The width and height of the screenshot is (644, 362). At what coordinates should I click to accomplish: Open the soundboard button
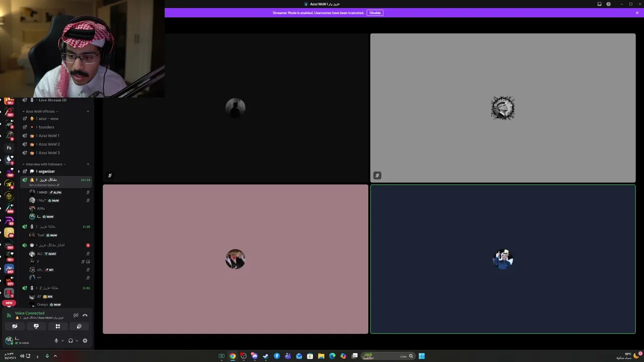click(x=79, y=326)
